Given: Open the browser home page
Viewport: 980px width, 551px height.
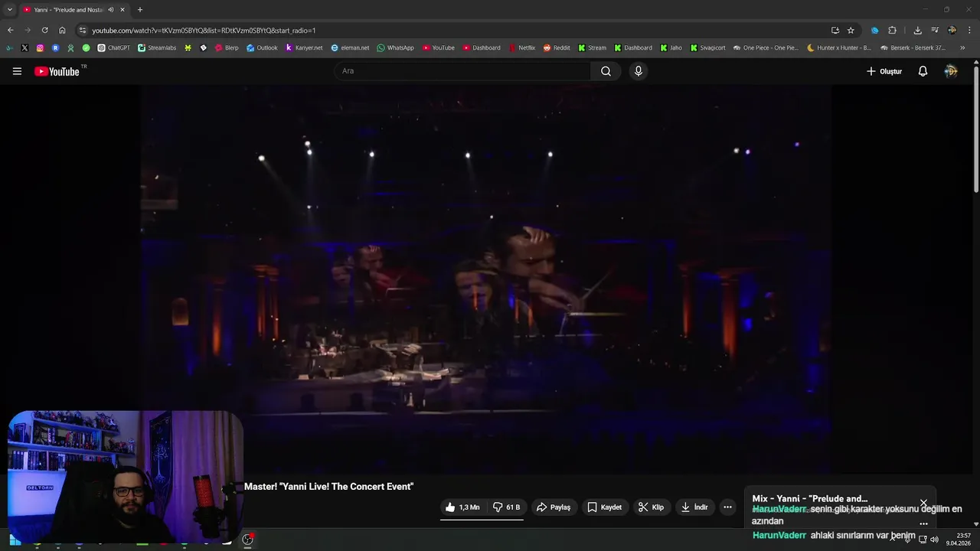Looking at the screenshot, I should coord(62,30).
